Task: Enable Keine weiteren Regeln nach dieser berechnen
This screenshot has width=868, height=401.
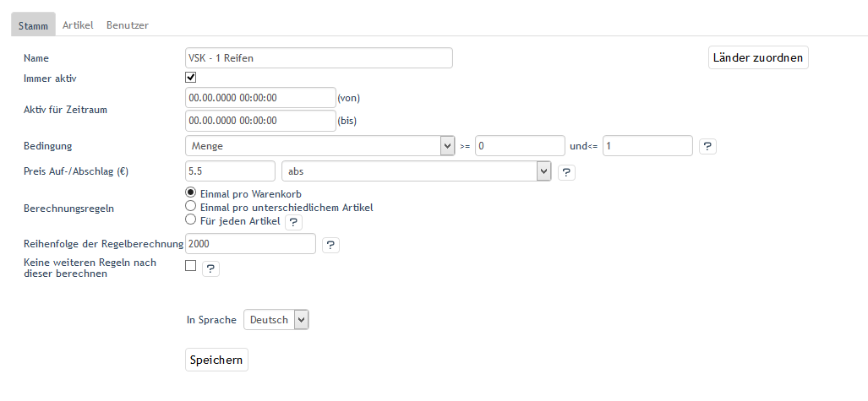Action: (191, 266)
